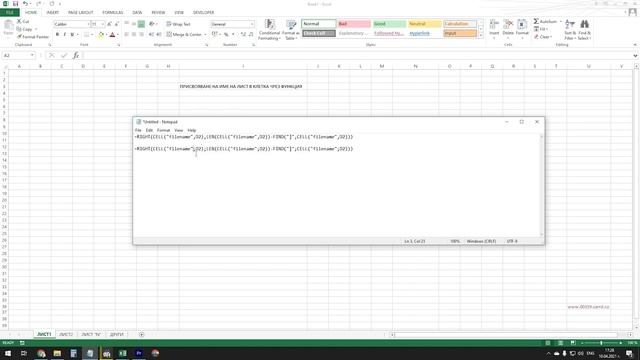Toggle Underline formatting
640x360 pixels.
72,35
